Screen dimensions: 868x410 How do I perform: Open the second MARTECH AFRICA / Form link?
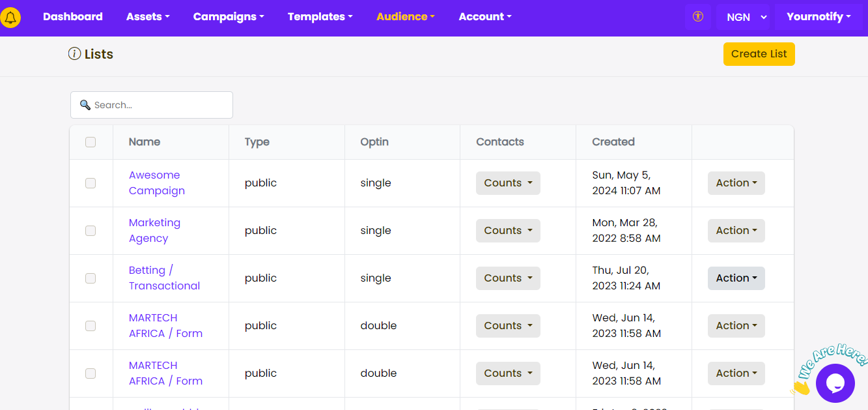tap(165, 373)
